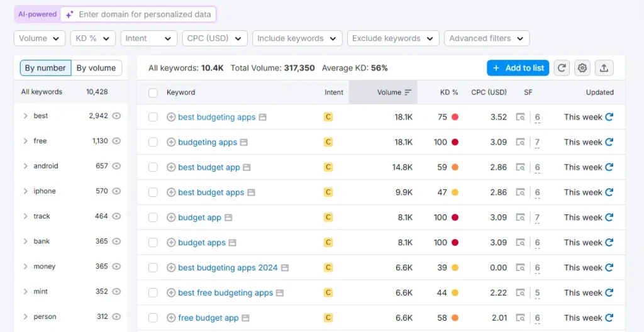View SERP features icon in 'best budgeting apps' row
644x332 pixels.
(x=520, y=117)
